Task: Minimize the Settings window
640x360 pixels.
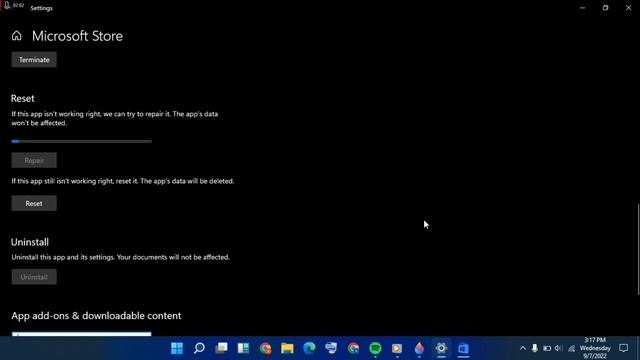Action: pyautogui.click(x=582, y=8)
